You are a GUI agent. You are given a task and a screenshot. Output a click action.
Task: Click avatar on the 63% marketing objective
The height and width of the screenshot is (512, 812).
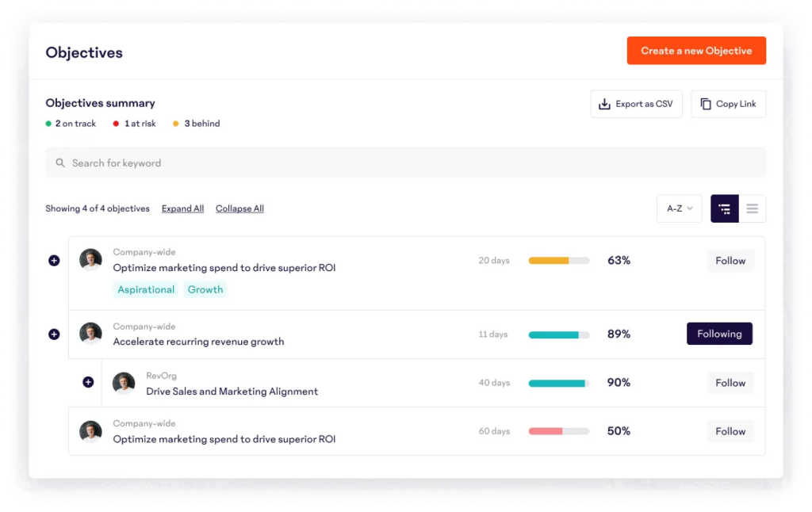(90, 260)
